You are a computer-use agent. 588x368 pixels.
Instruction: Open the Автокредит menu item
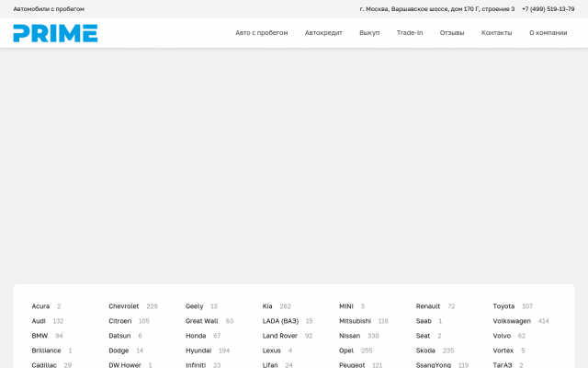(x=323, y=33)
